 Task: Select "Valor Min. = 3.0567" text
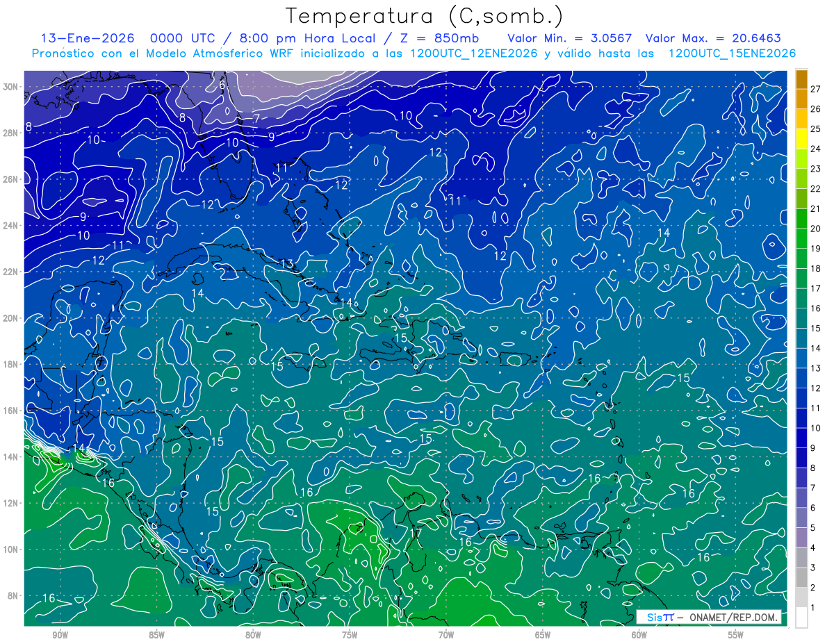pyautogui.click(x=571, y=38)
